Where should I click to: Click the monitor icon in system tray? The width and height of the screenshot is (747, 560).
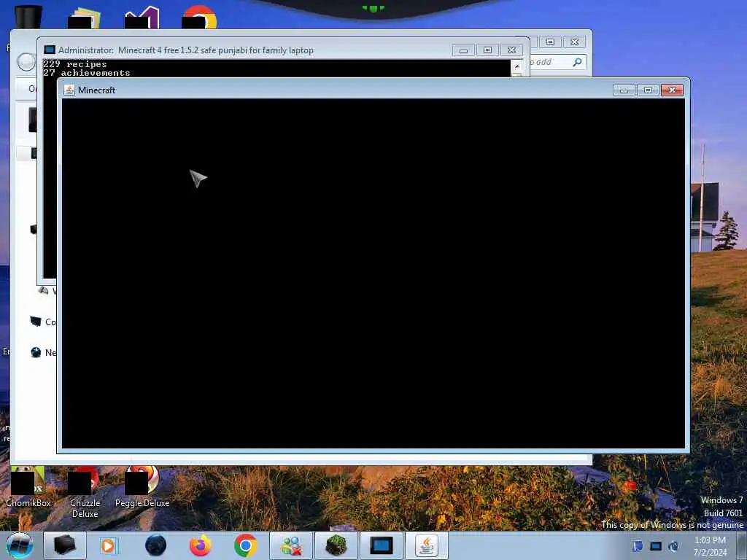656,546
